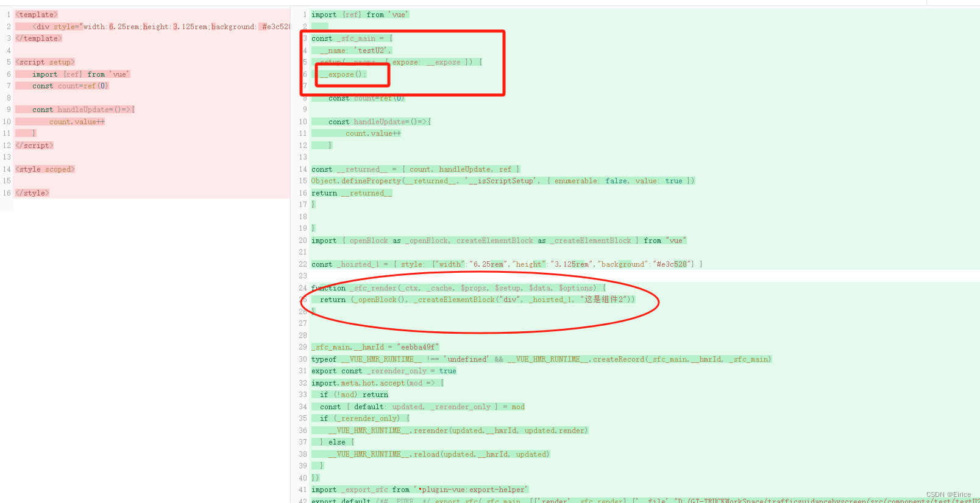Select export const _rerender_only = true
Viewport: 980px width, 503px height.
(x=384, y=371)
